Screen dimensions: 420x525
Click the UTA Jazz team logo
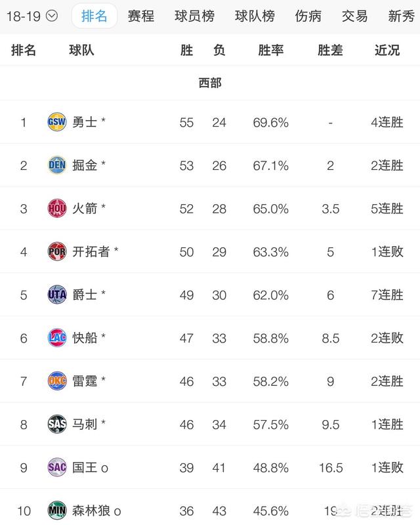(x=57, y=294)
